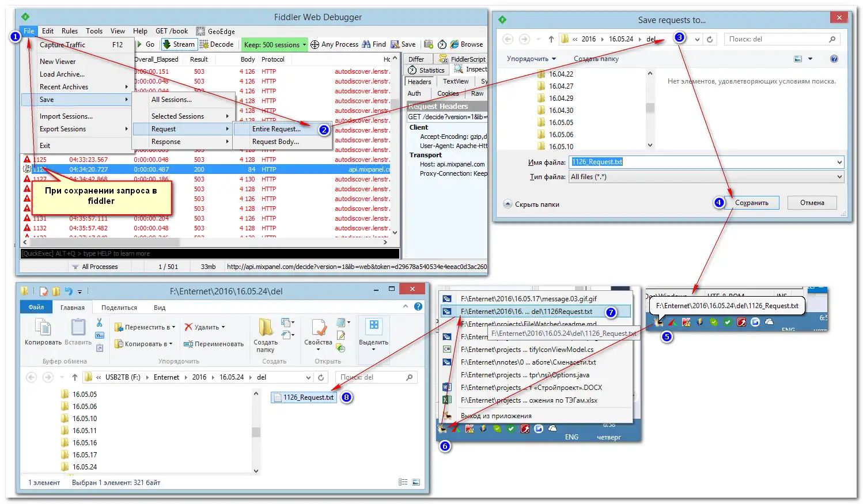Click Выход из приложения in the tray popup
863x504 pixels.
[496, 416]
